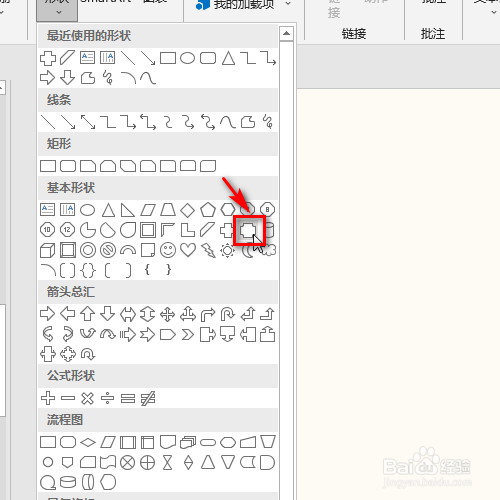Select the Regular Pentagon shape
Screen dimensions: 500x500
pyautogui.click(x=208, y=210)
